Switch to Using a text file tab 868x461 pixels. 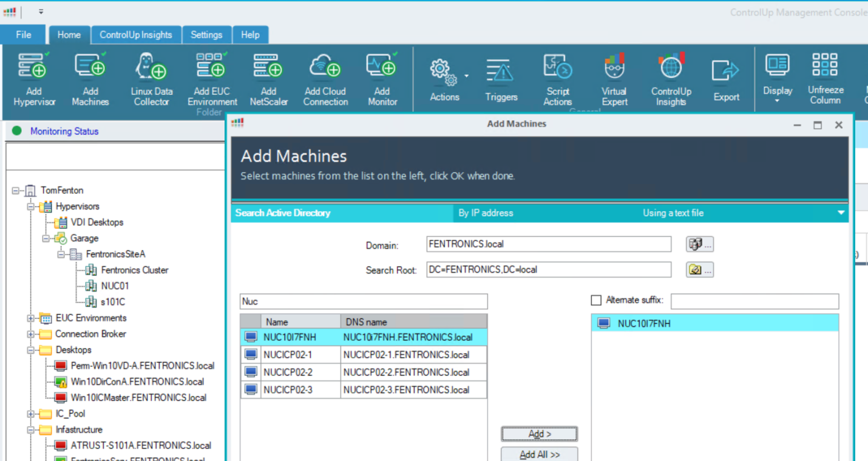click(x=673, y=213)
